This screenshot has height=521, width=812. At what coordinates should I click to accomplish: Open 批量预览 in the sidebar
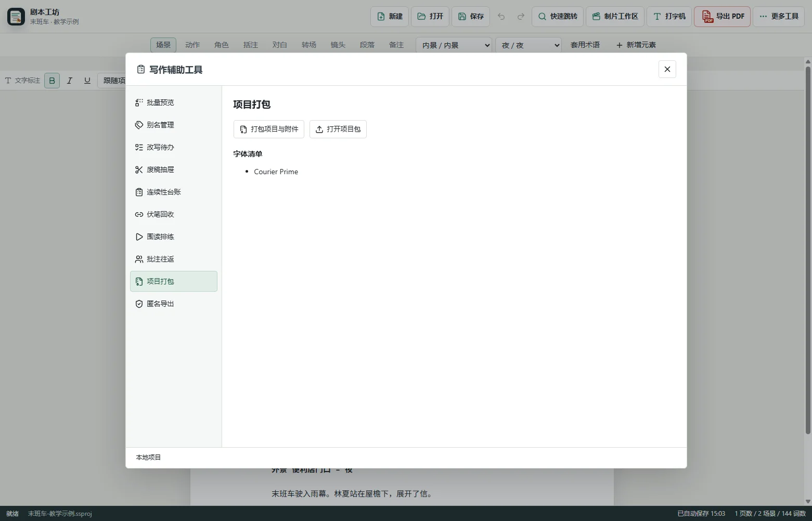pyautogui.click(x=174, y=102)
